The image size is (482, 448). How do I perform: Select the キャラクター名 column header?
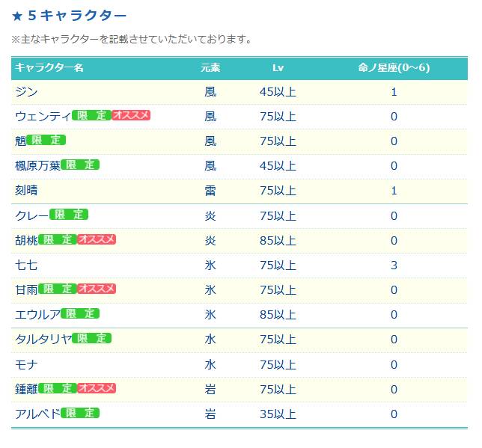pos(49,67)
